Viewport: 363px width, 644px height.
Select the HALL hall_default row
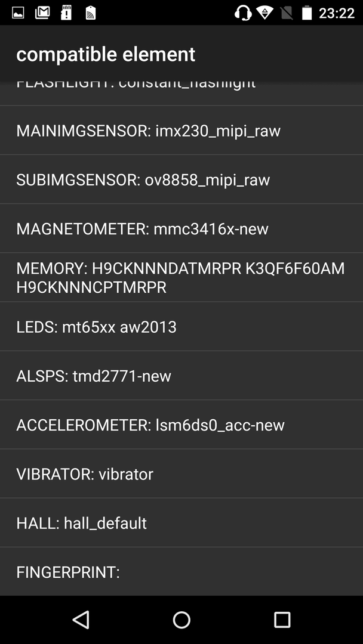[x=181, y=522]
